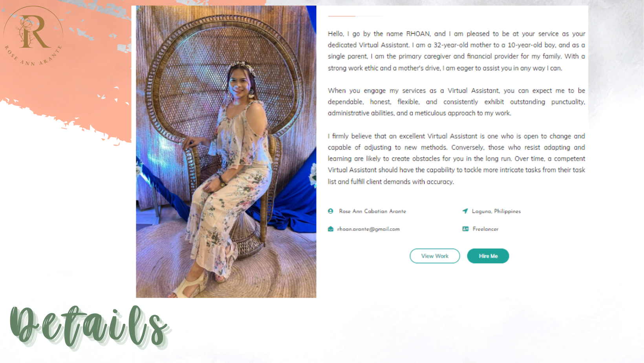
Task: Click the short red line above the bio
Action: pos(342,16)
